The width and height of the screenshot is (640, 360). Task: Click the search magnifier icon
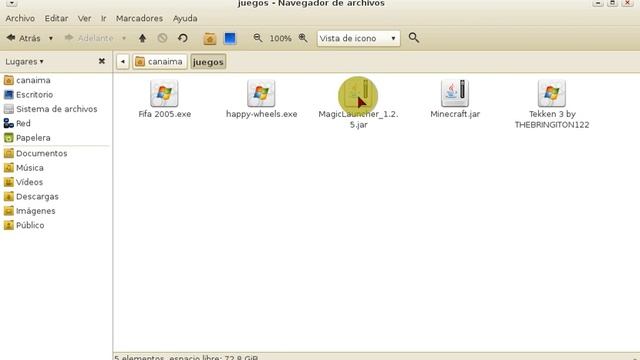tap(413, 38)
